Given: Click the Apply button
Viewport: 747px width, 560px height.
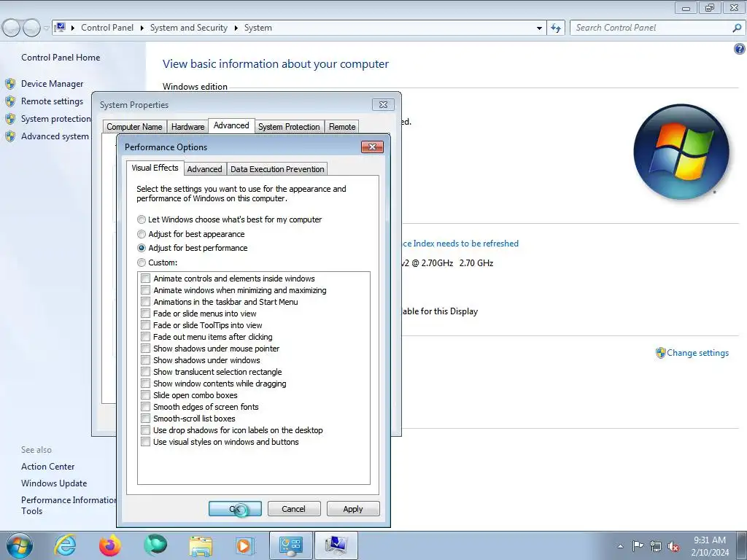Looking at the screenshot, I should [353, 508].
